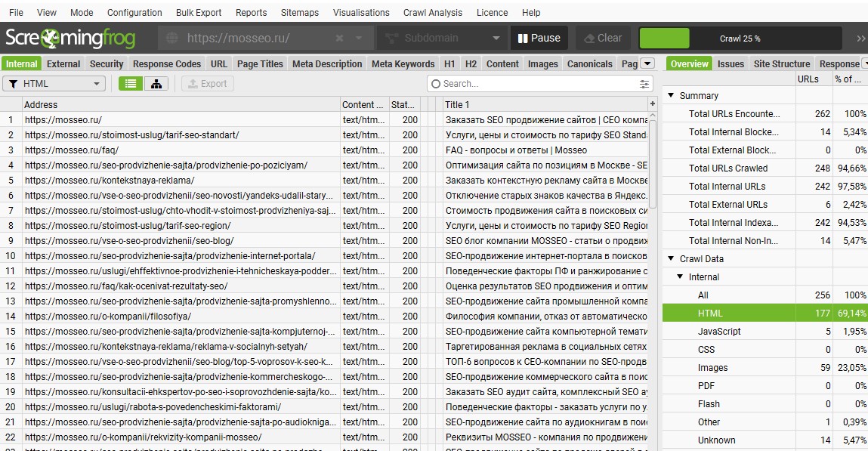Click the table vertical scrollbar
Viewport: 868px width, 451px height.
pyautogui.click(x=653, y=165)
